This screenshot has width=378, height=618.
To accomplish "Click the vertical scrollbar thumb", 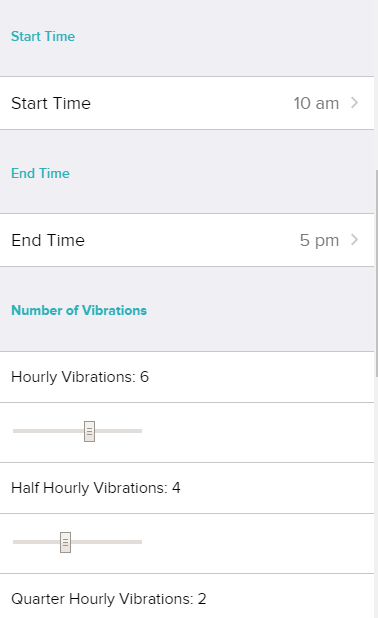I will click(376, 274).
